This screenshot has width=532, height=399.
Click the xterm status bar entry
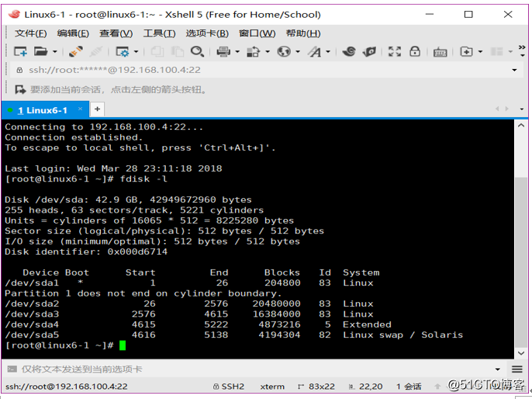coord(272,387)
